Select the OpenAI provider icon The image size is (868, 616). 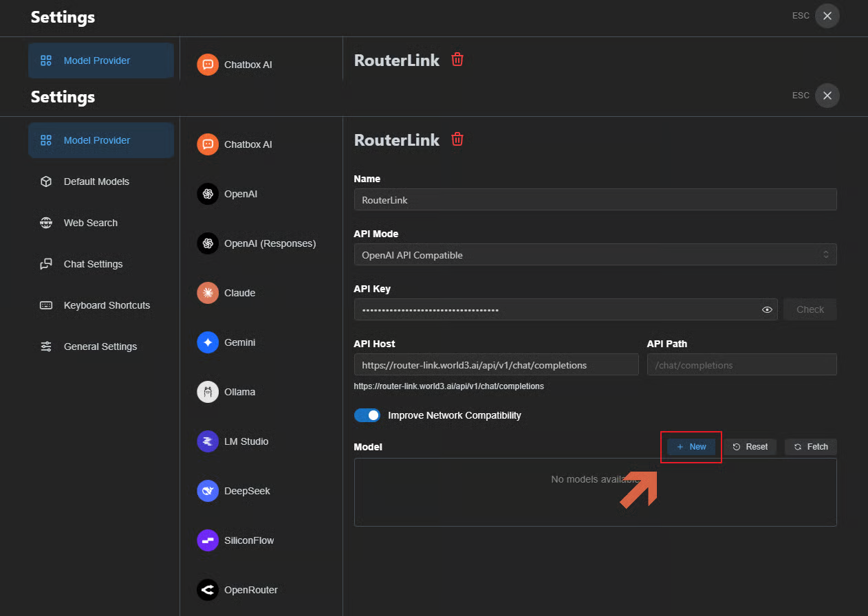pyautogui.click(x=208, y=194)
